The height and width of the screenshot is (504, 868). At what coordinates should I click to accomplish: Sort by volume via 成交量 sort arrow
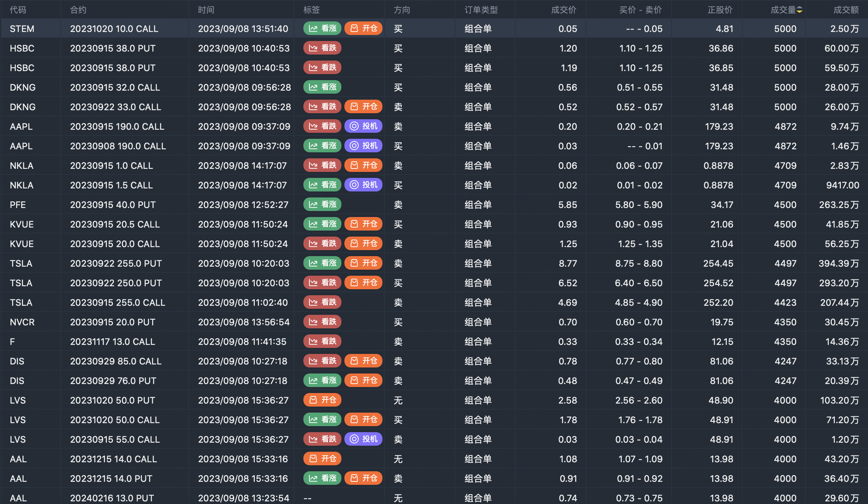point(799,10)
